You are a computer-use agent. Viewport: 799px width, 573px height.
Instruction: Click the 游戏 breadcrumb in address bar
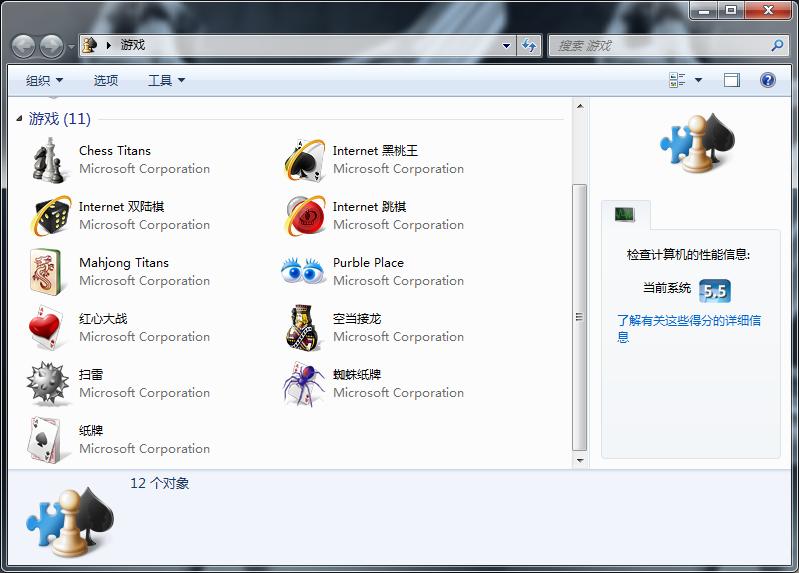(133, 45)
